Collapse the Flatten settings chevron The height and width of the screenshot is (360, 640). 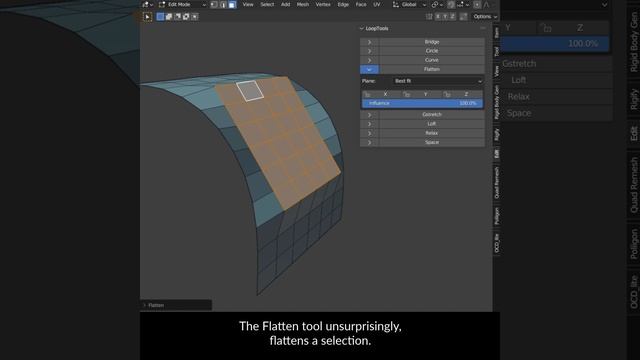369,69
